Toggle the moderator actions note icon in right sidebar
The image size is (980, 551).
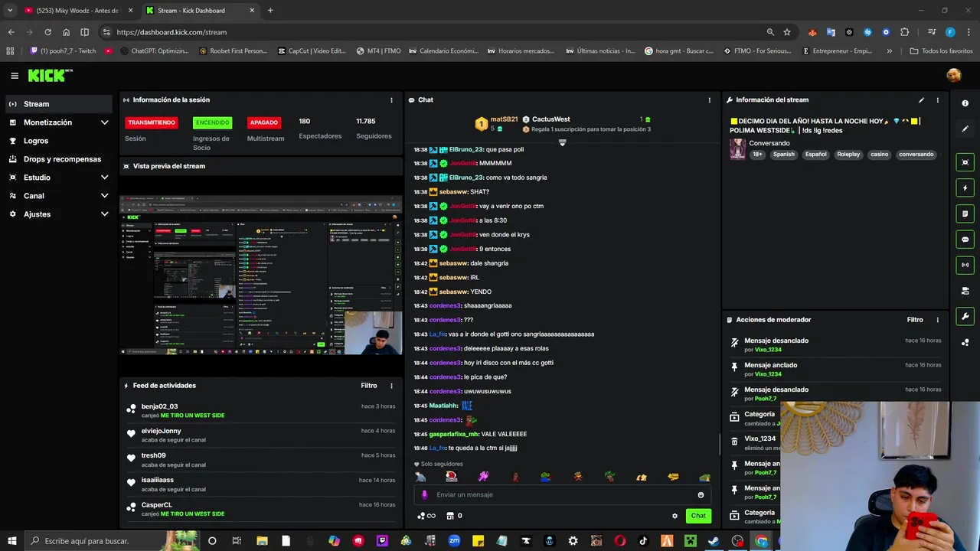[965, 214]
